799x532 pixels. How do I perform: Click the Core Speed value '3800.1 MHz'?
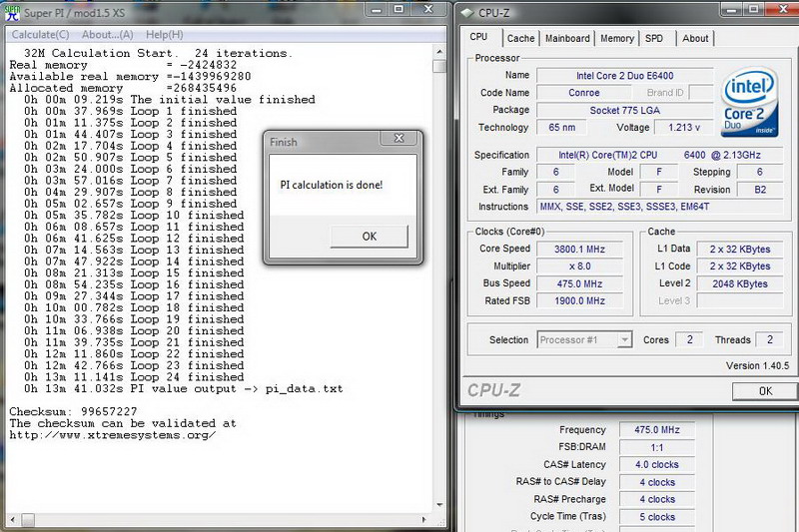[579, 249]
